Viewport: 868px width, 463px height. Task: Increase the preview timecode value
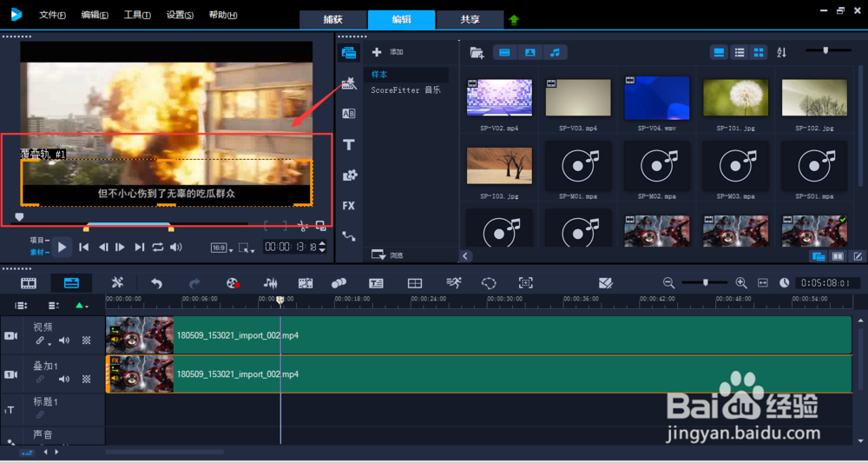pos(323,244)
